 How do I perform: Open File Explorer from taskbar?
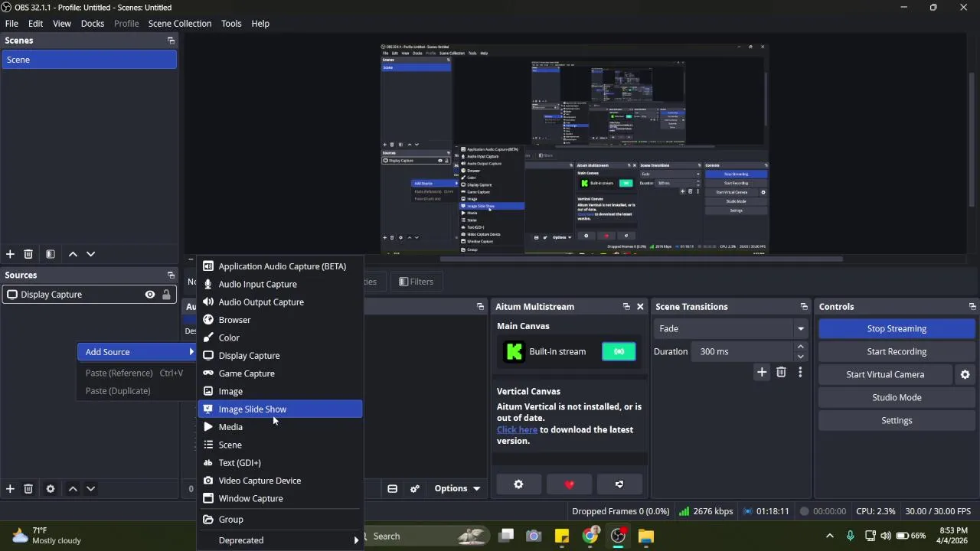pos(646,536)
